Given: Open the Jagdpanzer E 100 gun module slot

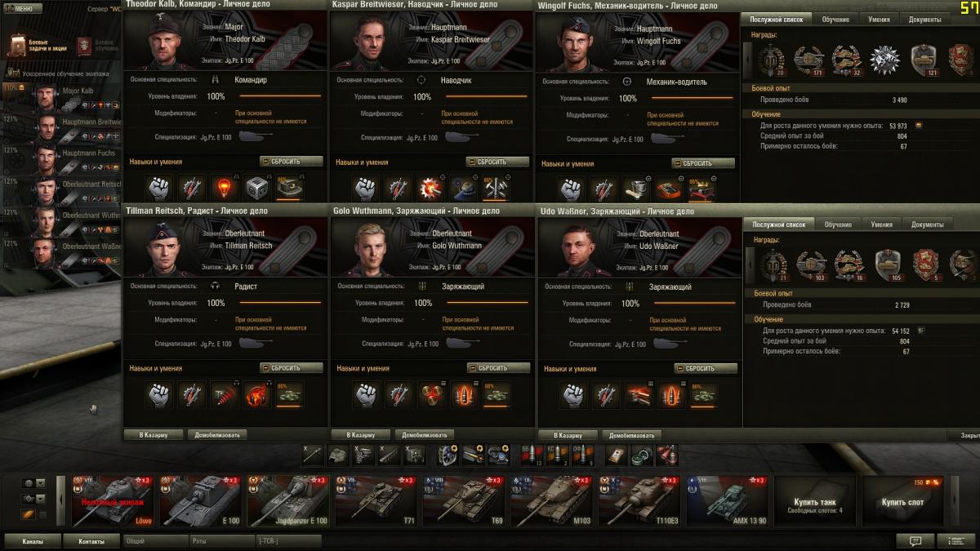Looking at the screenshot, I should coord(313,455).
